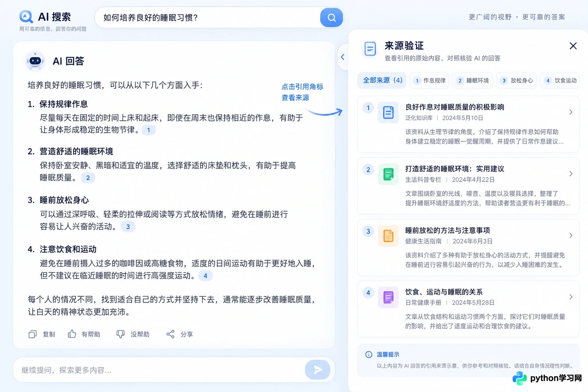Screen dimensions: 588x392
Task: Click the AI 搜索 logo icon
Action: click(26, 17)
